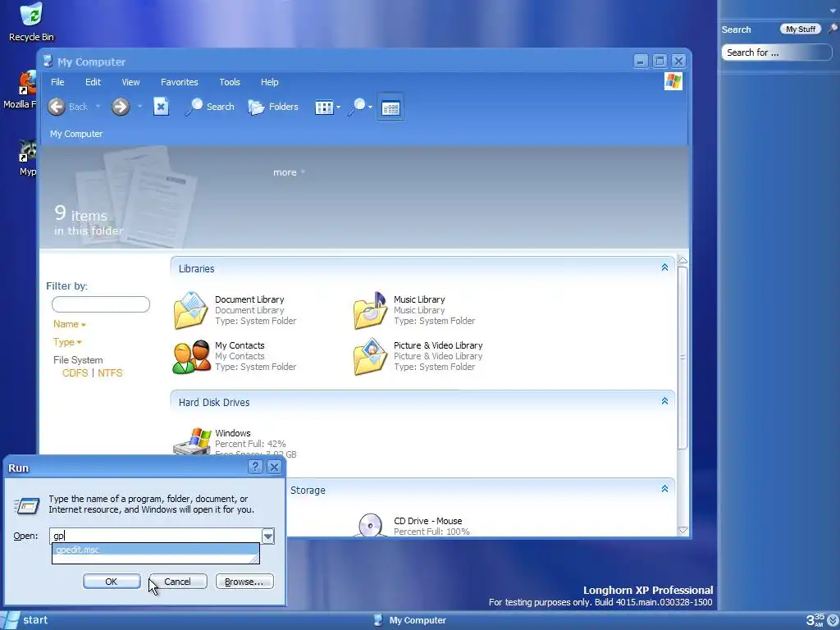840x630 pixels.
Task: Open the Back history dropdown arrow
Action: (98, 107)
